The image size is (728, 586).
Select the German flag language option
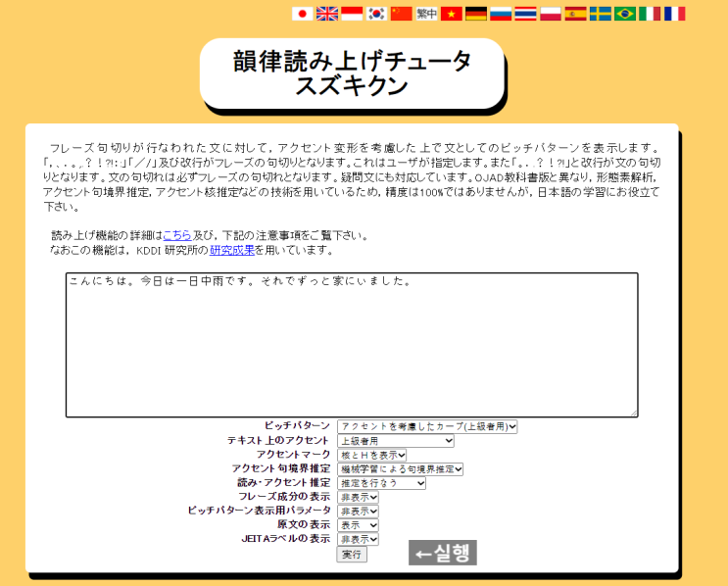pos(476,14)
